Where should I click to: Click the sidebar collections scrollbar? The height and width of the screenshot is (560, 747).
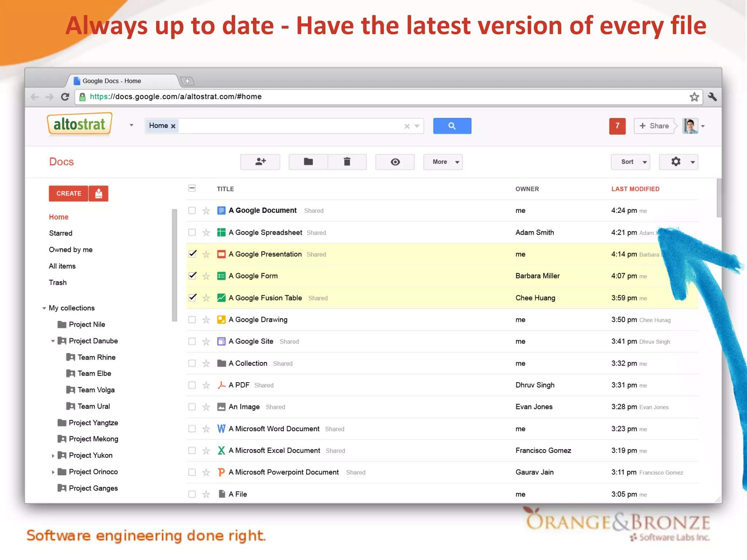[x=174, y=265]
